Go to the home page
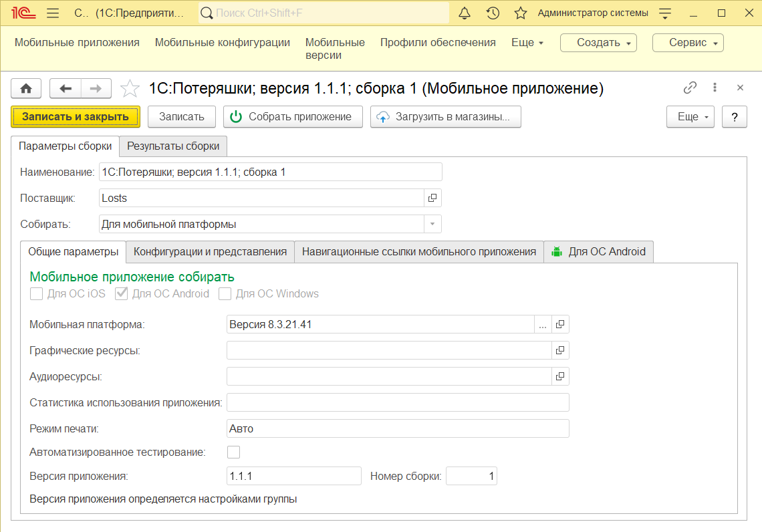The image size is (762, 532). tap(26, 88)
